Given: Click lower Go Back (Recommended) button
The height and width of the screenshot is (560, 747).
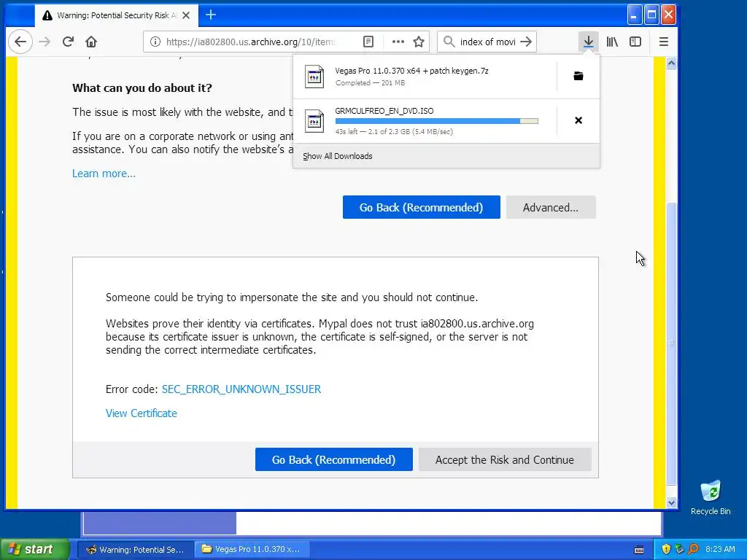Looking at the screenshot, I should [x=334, y=459].
